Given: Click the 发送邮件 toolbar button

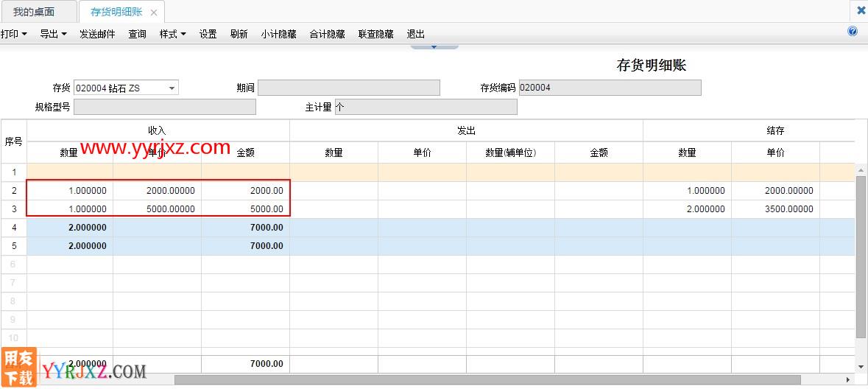Looking at the screenshot, I should coord(97,34).
